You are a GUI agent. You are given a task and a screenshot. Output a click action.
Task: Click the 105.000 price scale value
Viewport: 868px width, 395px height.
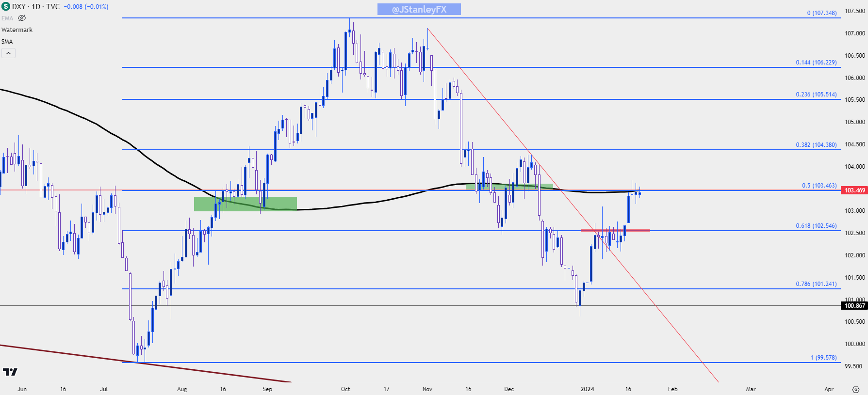pyautogui.click(x=855, y=122)
